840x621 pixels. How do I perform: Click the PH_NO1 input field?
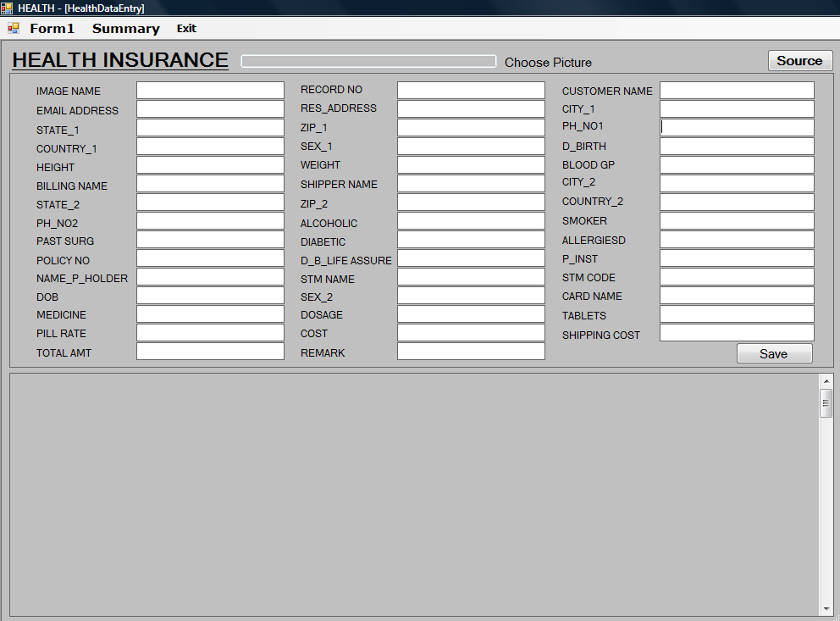click(x=737, y=128)
